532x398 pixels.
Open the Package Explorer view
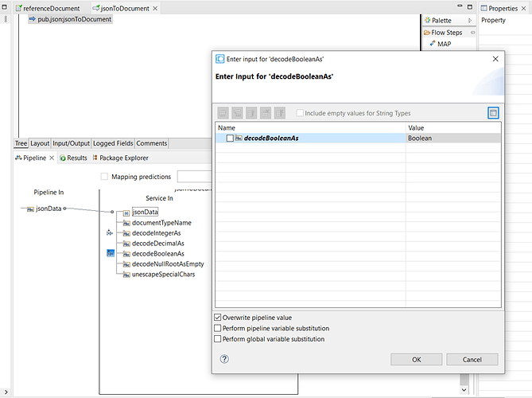click(120, 158)
